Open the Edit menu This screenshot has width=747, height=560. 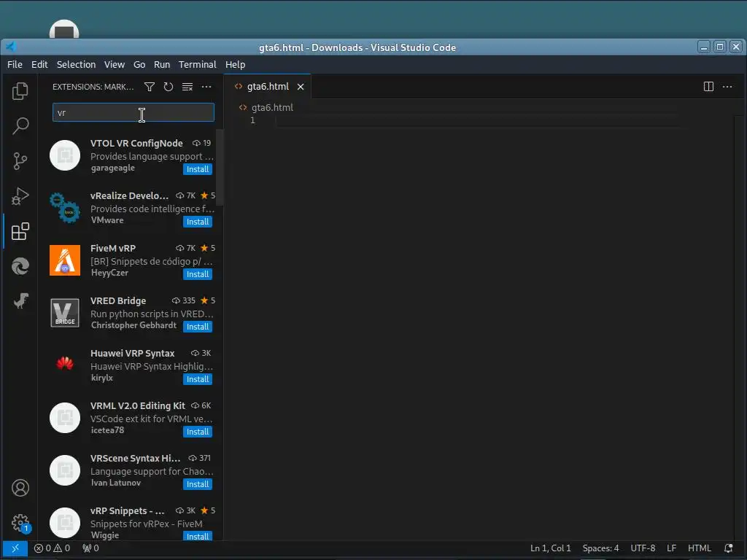coord(39,64)
